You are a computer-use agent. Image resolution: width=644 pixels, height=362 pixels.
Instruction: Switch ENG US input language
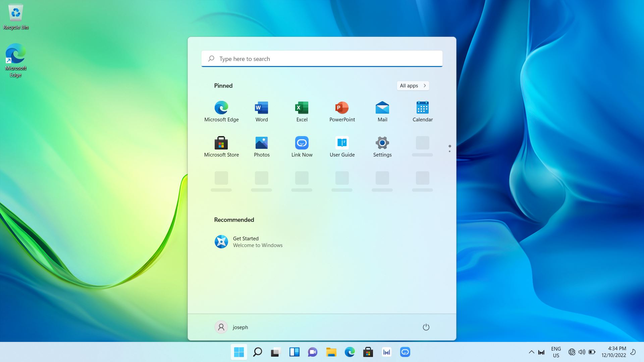(556, 352)
